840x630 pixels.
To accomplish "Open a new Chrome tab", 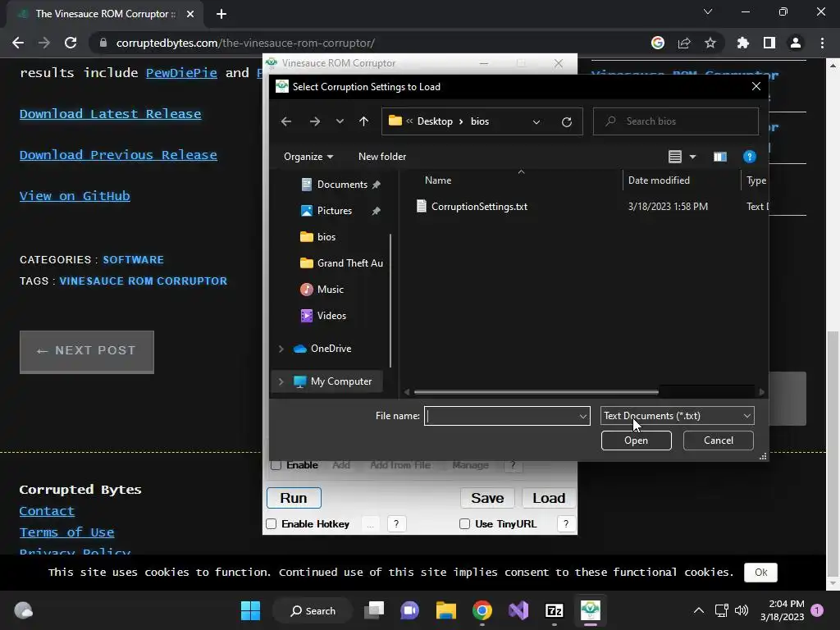I will coord(221,14).
